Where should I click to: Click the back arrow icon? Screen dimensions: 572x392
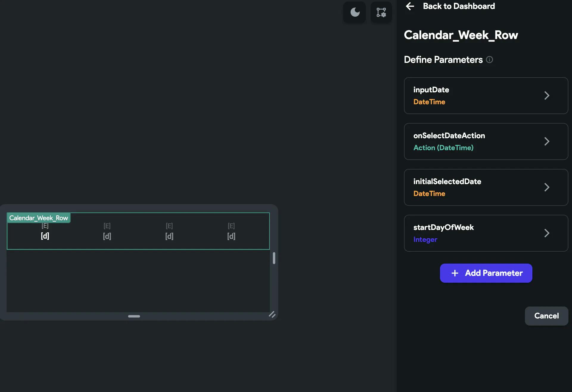pyautogui.click(x=410, y=6)
